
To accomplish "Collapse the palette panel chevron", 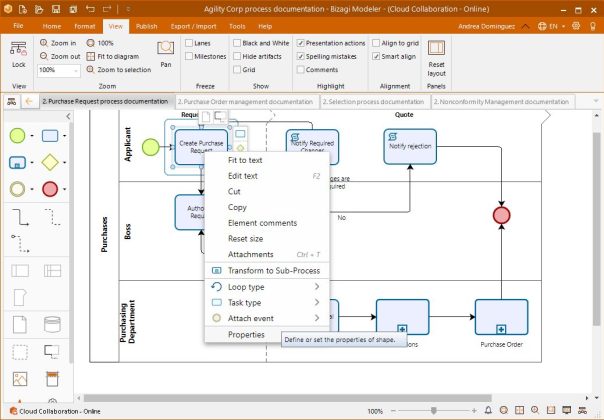I will (68, 116).
